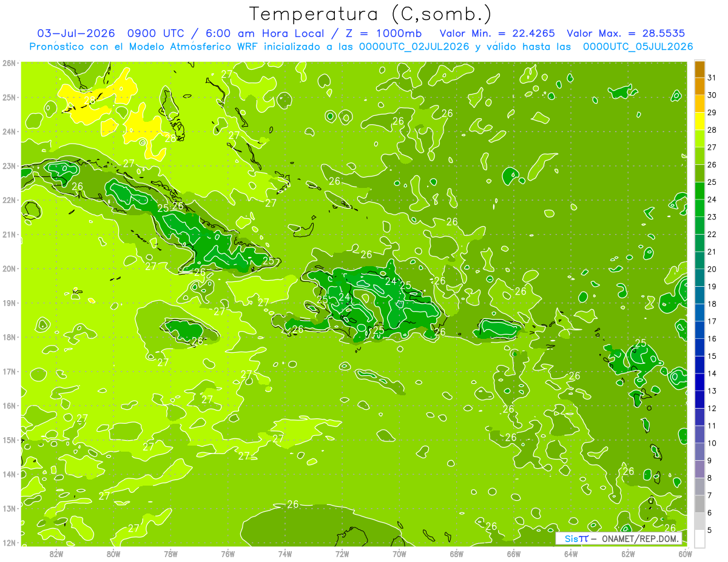The height and width of the screenshot is (562, 728).
Task: Click the "72W" longitude axis label
Action: pos(342,554)
